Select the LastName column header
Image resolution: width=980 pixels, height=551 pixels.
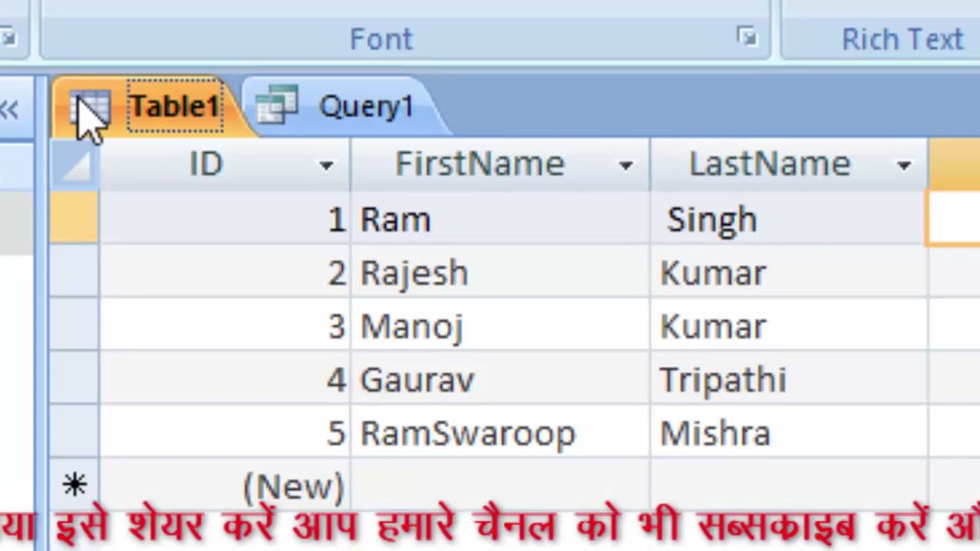(x=789, y=165)
